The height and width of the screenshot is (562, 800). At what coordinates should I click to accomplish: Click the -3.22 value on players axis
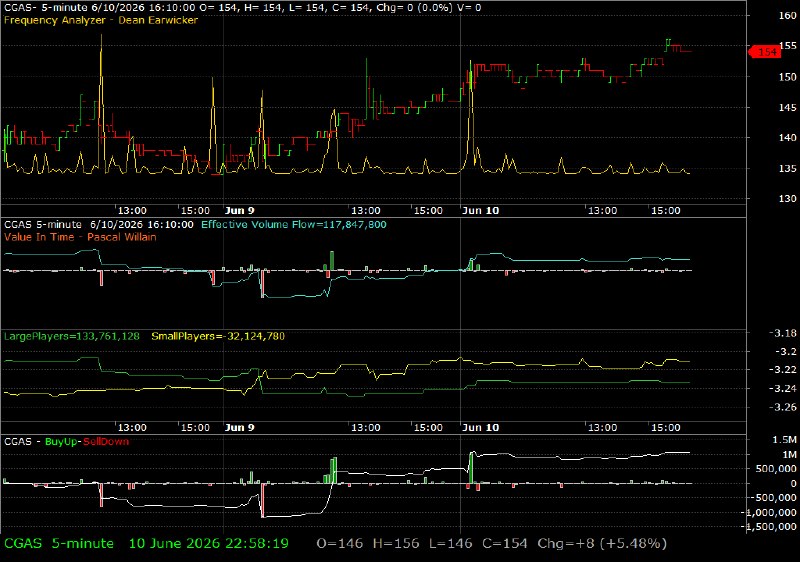point(783,370)
